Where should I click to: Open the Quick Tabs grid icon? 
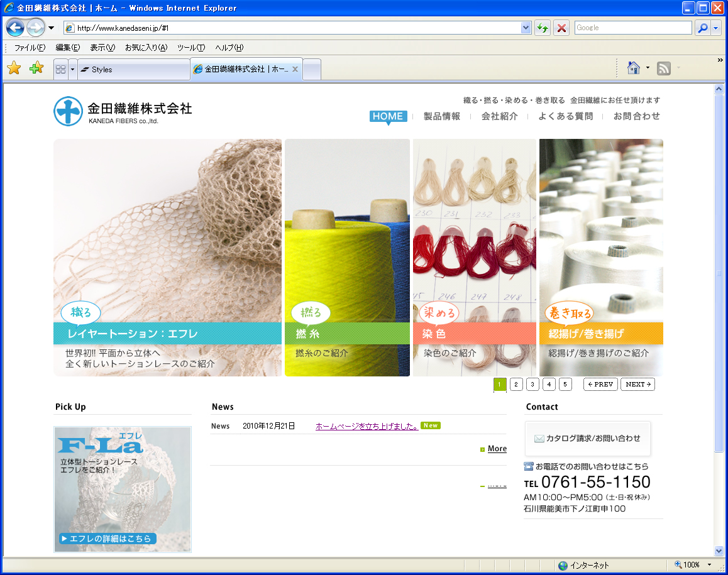pos(61,69)
